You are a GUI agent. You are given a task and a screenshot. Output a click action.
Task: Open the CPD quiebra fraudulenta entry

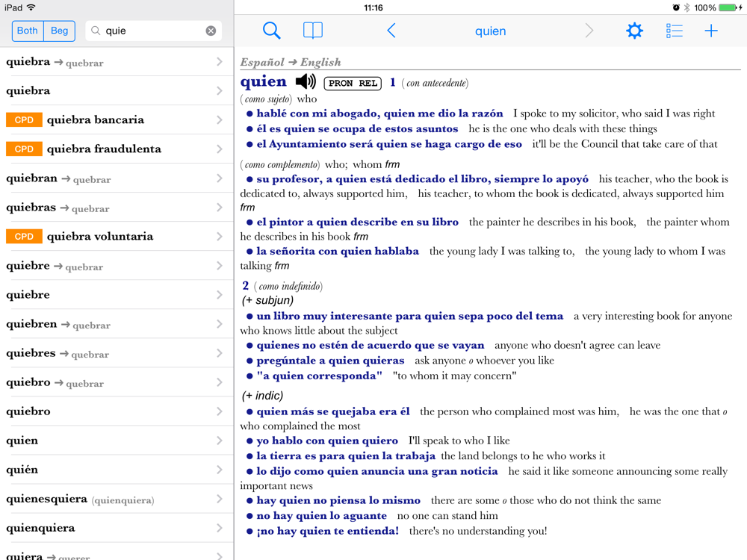(x=117, y=149)
